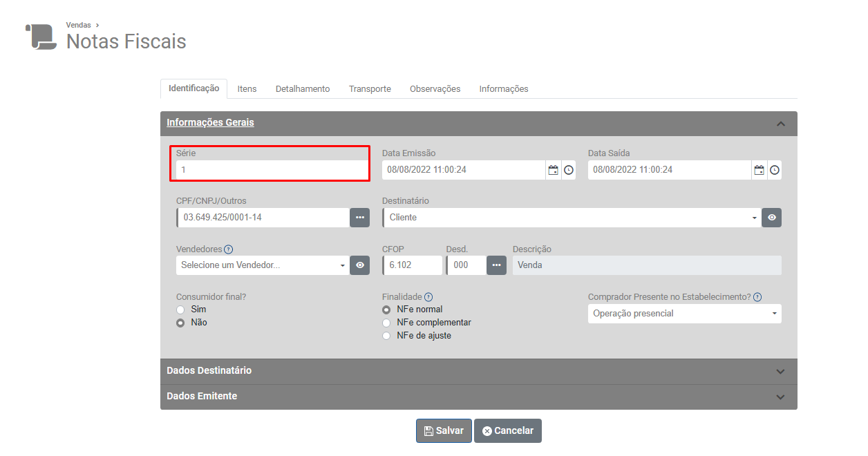Open clock picker for Data Emissão
Screen dimensions: 868x456
568,170
